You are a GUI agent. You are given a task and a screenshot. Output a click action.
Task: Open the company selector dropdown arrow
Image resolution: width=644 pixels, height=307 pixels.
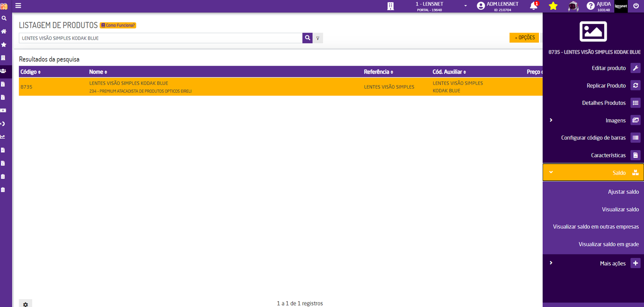coord(465,6)
